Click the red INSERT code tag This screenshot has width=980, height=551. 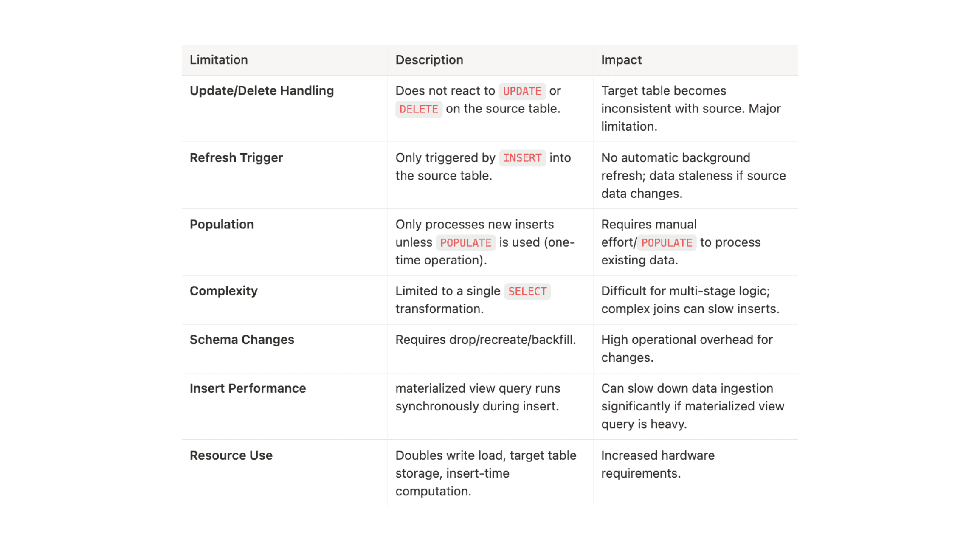tap(522, 158)
